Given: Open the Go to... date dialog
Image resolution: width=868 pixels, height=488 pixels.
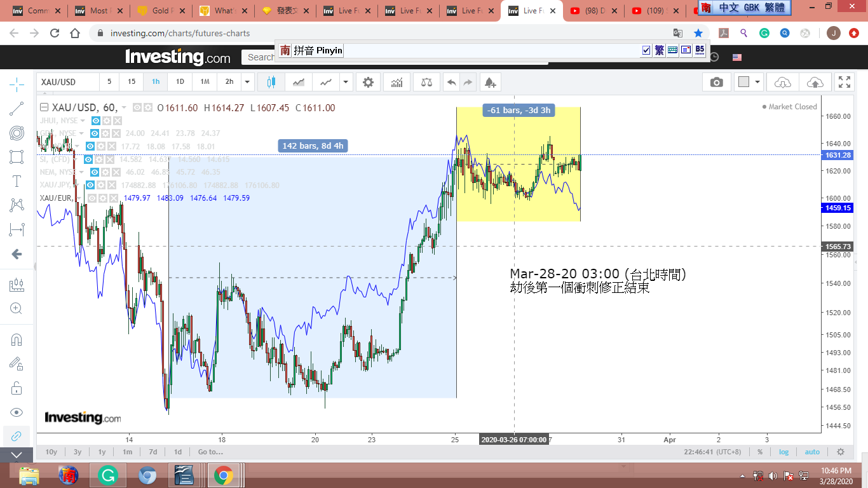Looking at the screenshot, I should click(x=210, y=452).
